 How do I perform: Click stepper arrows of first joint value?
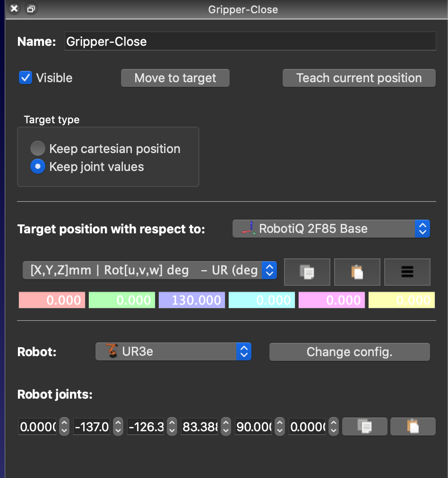coord(64,427)
